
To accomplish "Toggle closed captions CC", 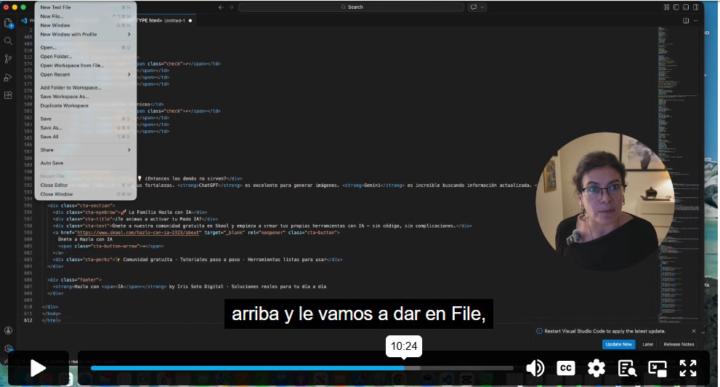I will (566, 368).
